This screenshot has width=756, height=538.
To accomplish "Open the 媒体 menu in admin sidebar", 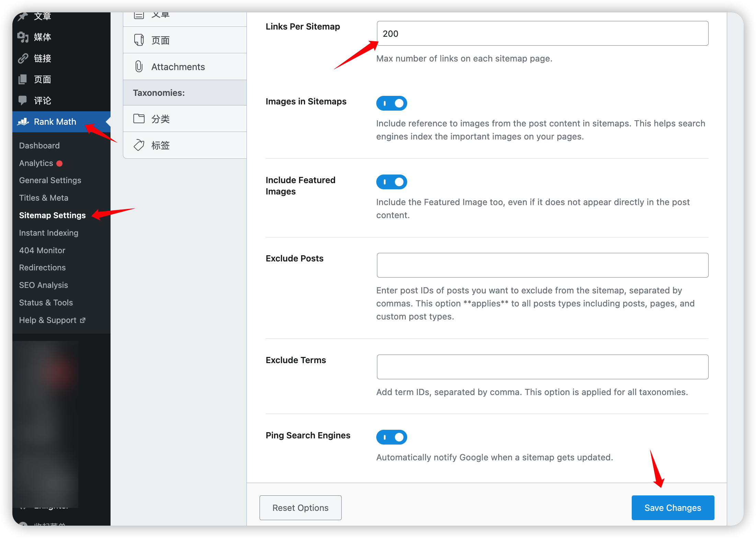I will pos(61,37).
